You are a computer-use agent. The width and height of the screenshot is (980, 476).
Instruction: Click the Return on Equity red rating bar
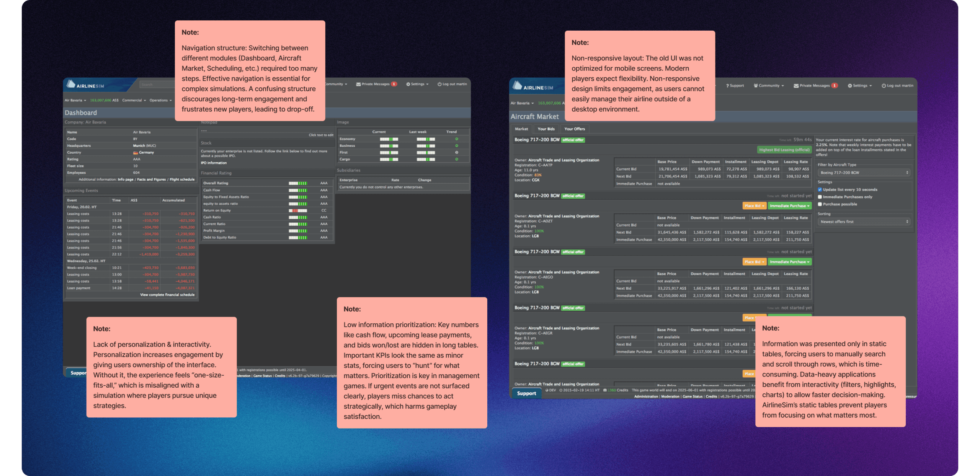click(x=298, y=211)
